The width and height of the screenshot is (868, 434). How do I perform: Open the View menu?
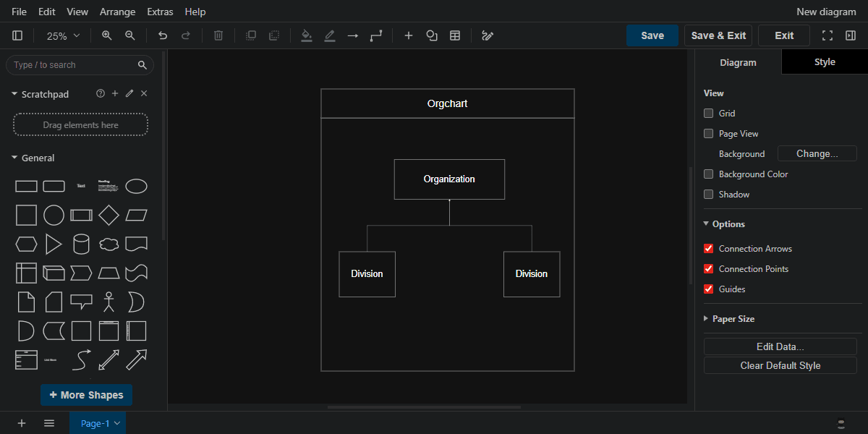[x=77, y=12]
